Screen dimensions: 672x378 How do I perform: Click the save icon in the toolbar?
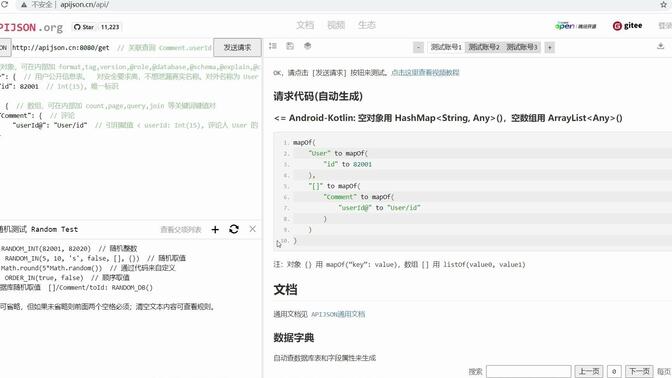pyautogui.click(x=290, y=46)
